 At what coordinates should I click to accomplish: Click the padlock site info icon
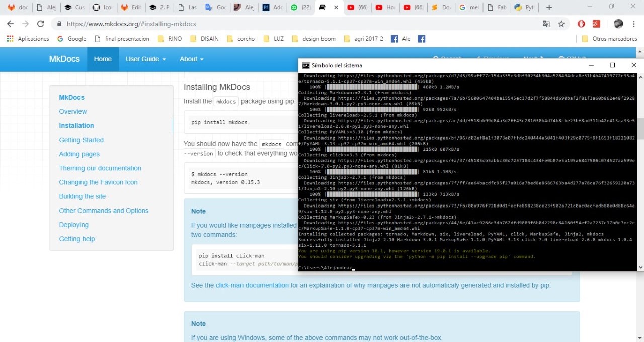[x=59, y=24]
